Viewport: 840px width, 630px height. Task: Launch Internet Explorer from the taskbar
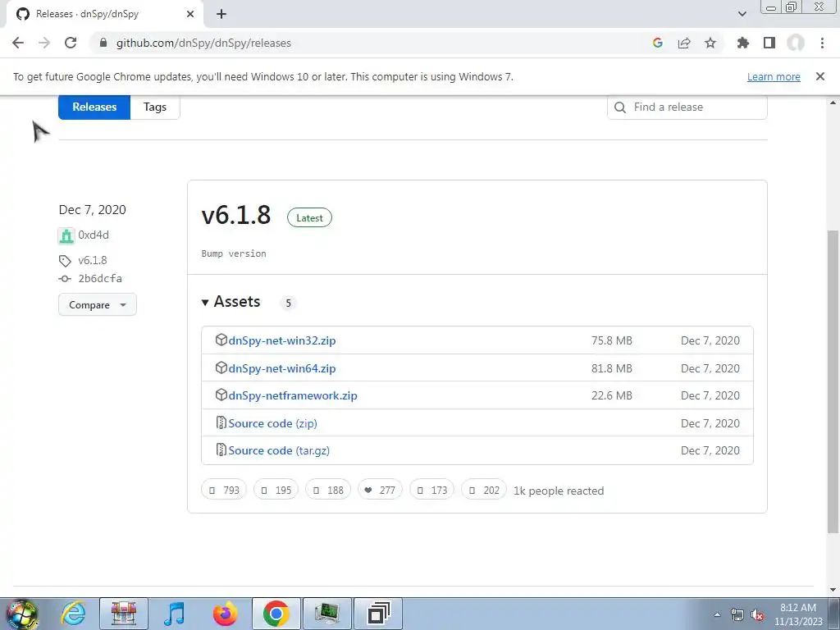[73, 614]
